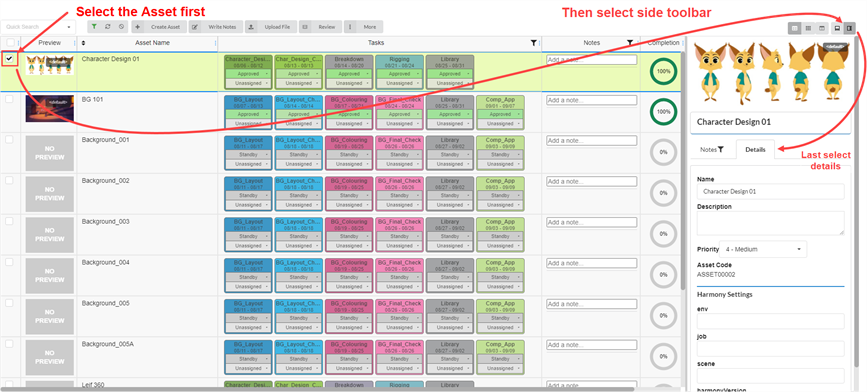Click the green filter funnel icon

[94, 27]
